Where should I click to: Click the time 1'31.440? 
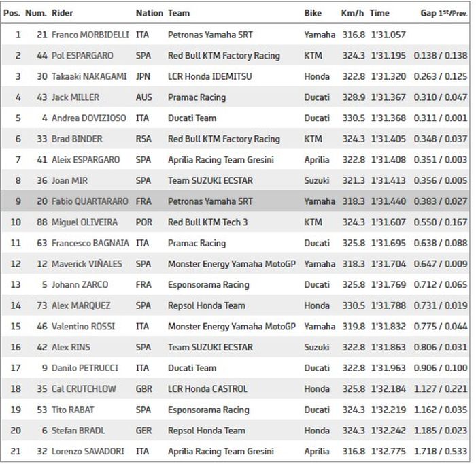click(x=388, y=201)
